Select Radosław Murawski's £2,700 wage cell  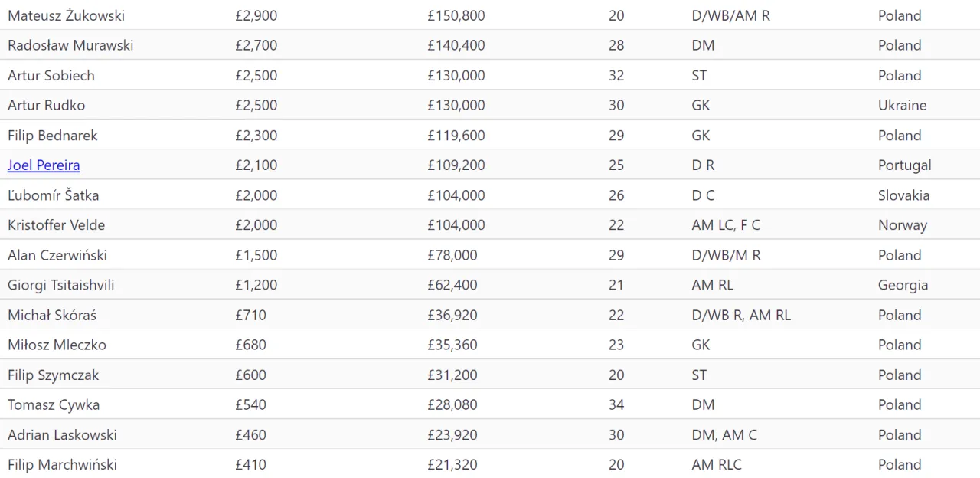[x=256, y=45]
